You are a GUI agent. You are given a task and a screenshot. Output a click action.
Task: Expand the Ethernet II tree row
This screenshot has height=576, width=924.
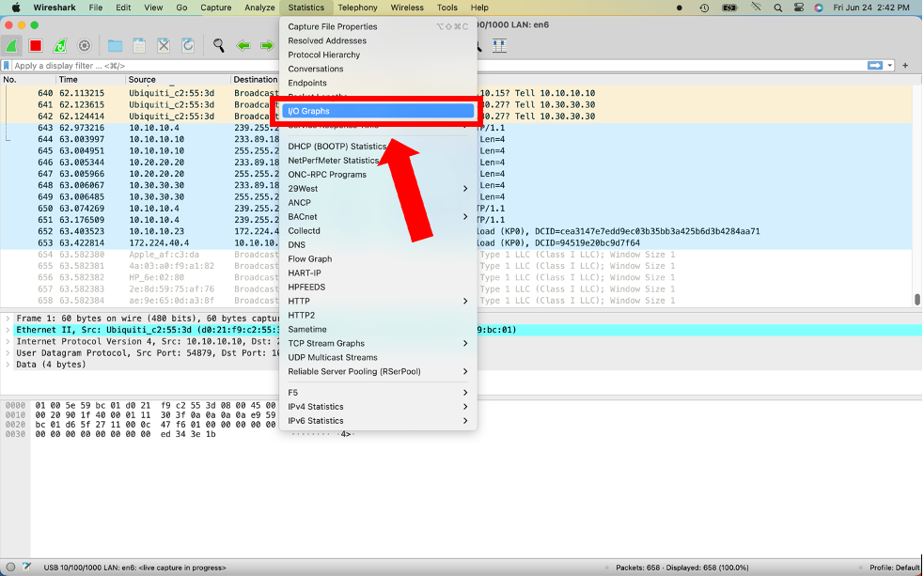click(8, 330)
